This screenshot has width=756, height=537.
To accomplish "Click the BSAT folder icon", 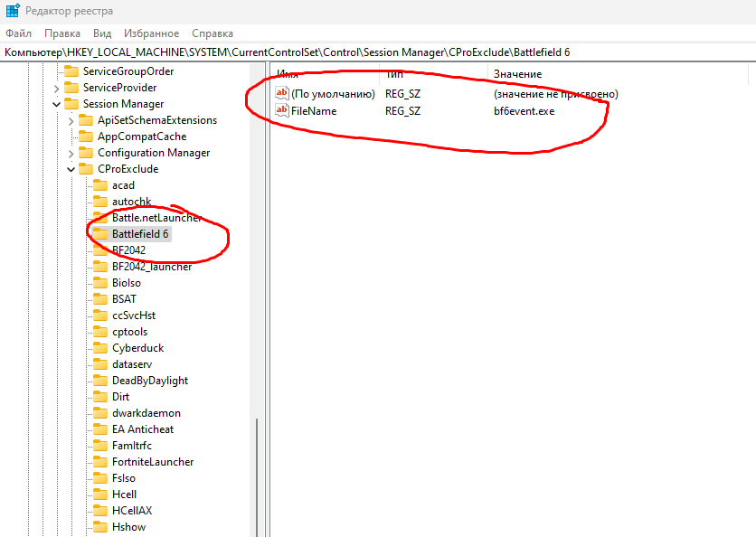I will (100, 299).
